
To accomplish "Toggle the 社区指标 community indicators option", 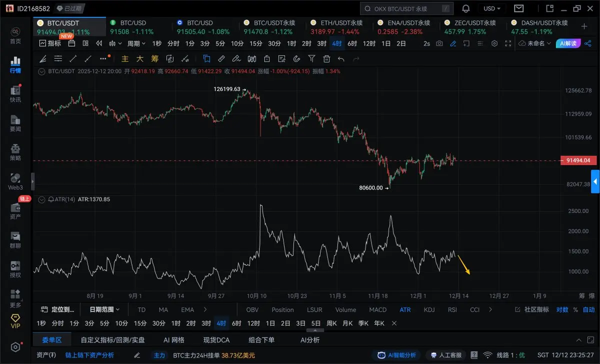I will pos(532,309).
